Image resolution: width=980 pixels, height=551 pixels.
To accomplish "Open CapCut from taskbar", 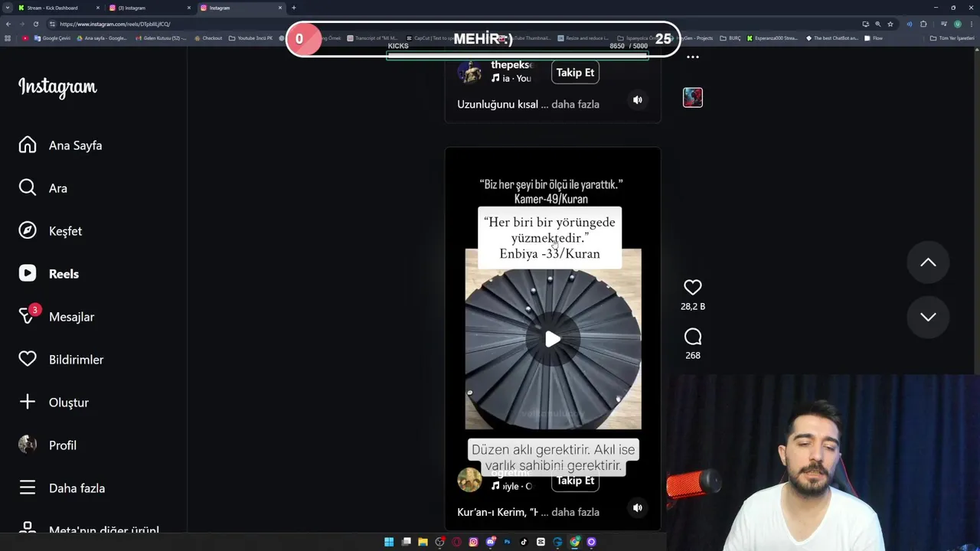I will point(541,542).
